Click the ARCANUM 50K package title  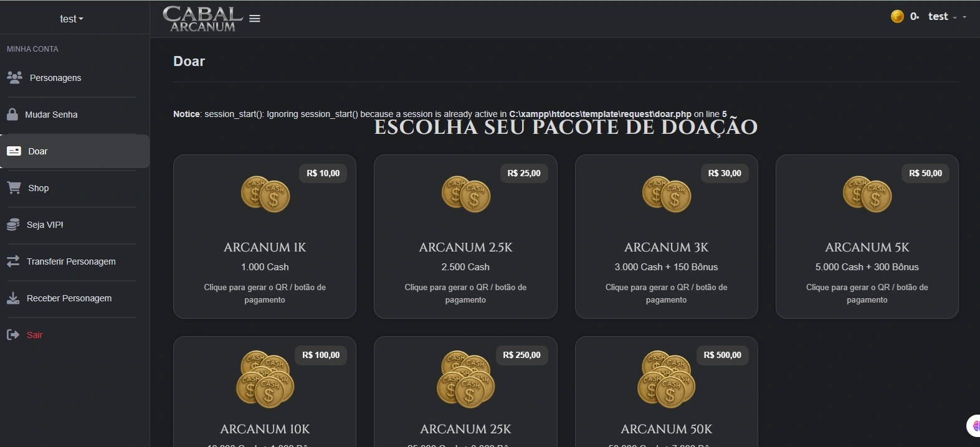click(667, 429)
